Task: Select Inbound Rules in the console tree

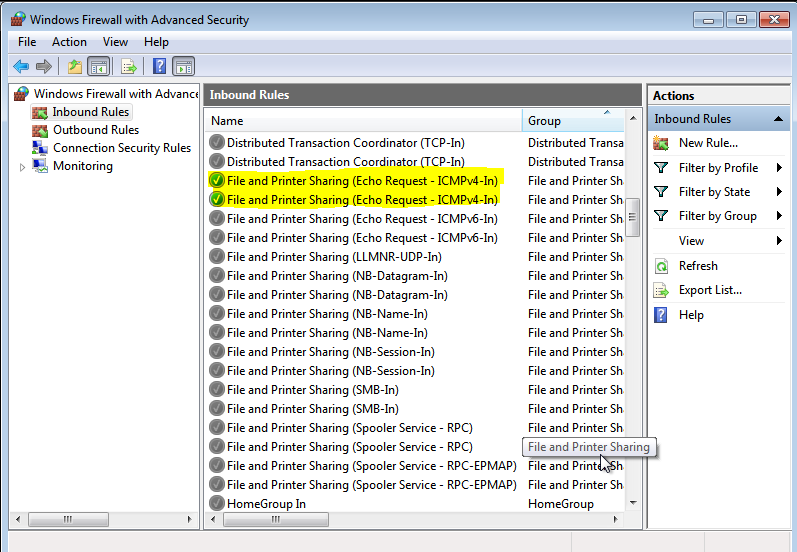Action: (x=90, y=112)
